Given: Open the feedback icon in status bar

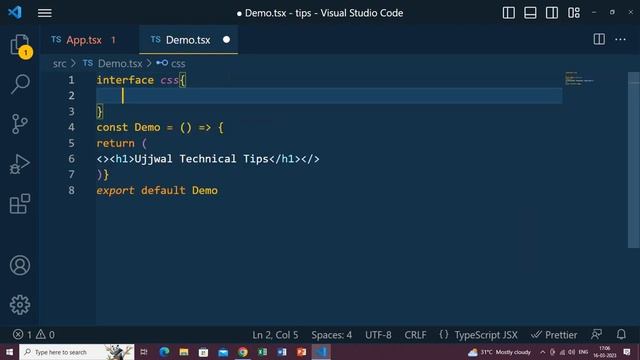Looking at the screenshot, I should 596,335.
